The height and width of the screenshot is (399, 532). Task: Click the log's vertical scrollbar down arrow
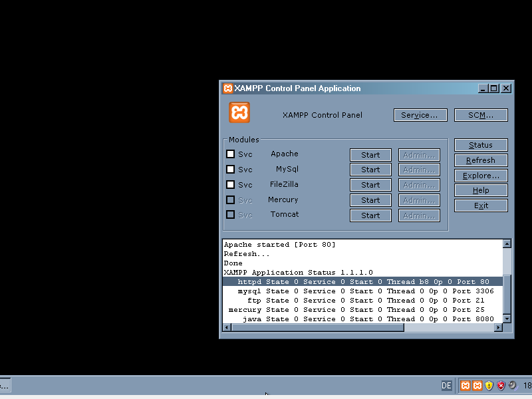507,319
